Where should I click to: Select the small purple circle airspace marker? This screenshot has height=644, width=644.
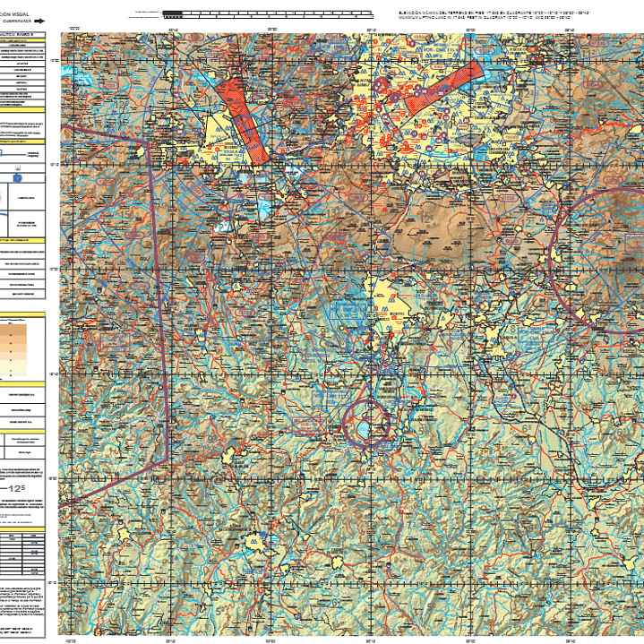(365, 425)
